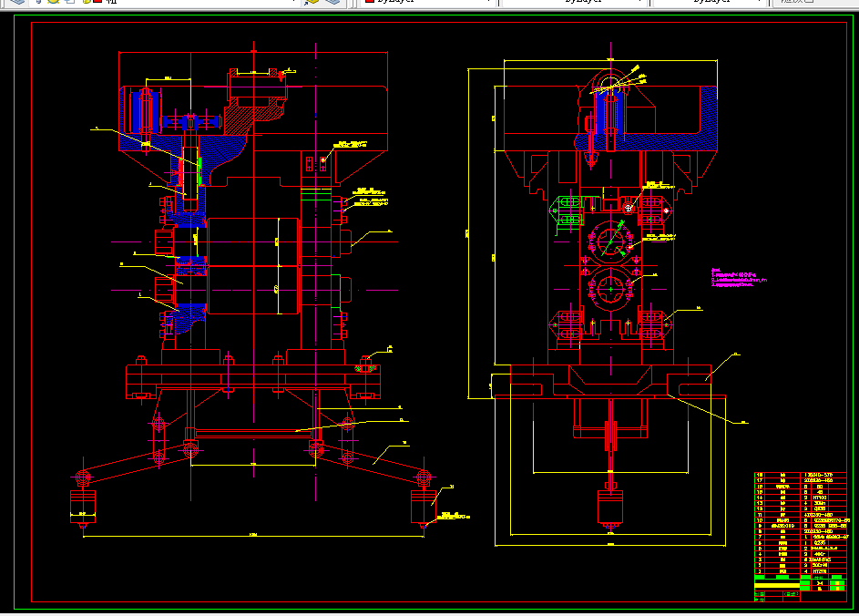
Task: Select row number 18 in parts list
Action: pos(760,475)
